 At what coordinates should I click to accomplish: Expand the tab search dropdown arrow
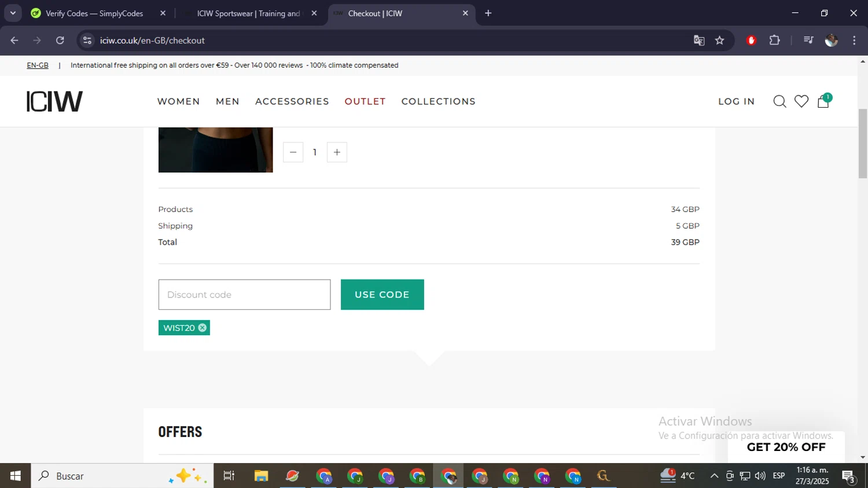[13, 13]
